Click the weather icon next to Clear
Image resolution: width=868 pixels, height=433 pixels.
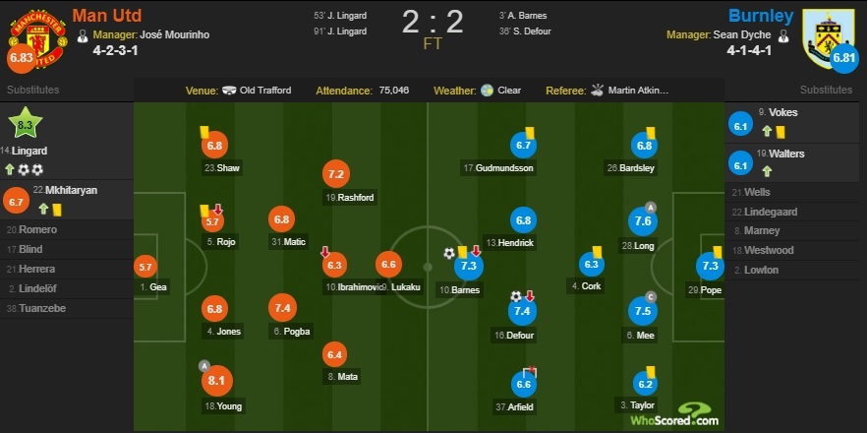(486, 91)
